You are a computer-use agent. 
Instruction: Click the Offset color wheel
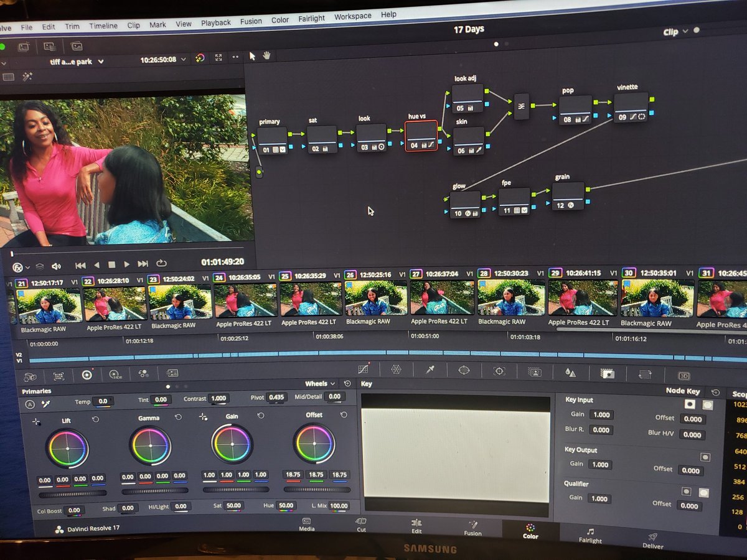314,443
